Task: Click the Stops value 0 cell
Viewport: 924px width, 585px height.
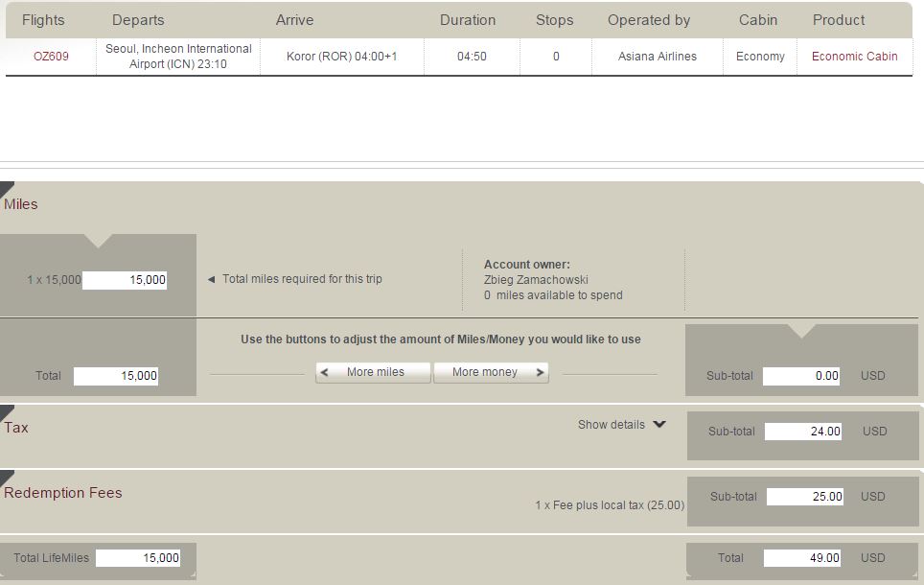Action: pyautogui.click(x=556, y=56)
